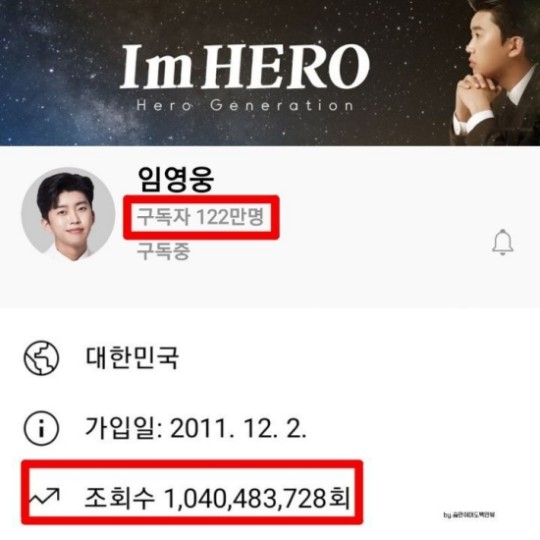Click the small watermark text bottom right
This screenshot has height=540, width=540.
(469, 515)
